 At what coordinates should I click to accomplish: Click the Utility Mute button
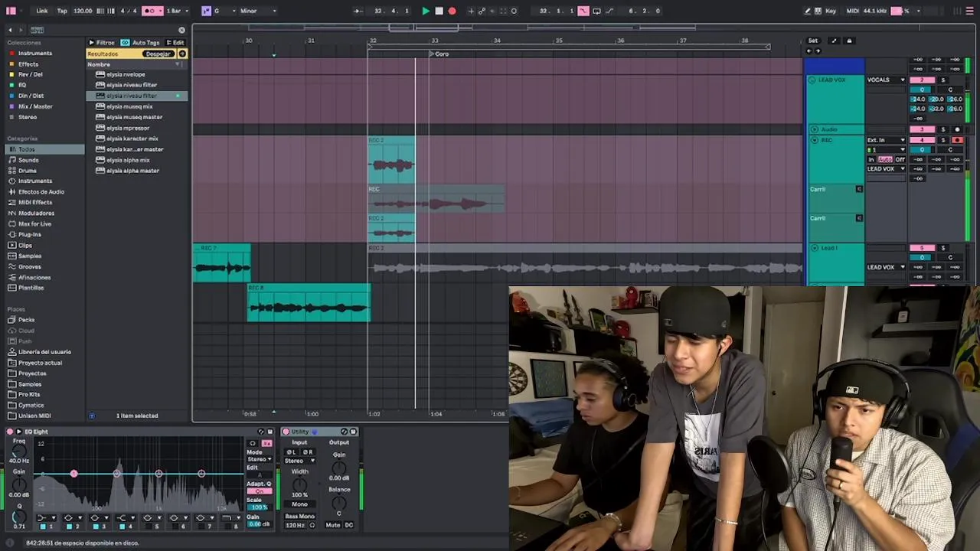[x=332, y=525]
